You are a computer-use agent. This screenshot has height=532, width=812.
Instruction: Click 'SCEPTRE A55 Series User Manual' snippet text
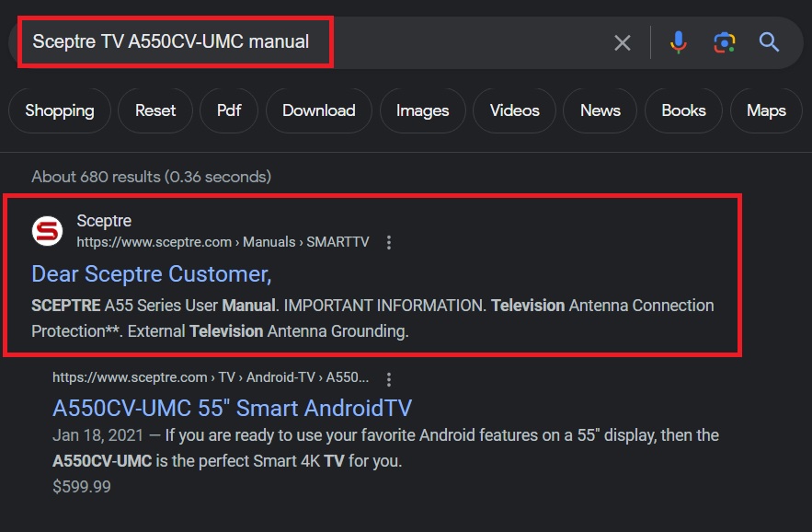(154, 306)
